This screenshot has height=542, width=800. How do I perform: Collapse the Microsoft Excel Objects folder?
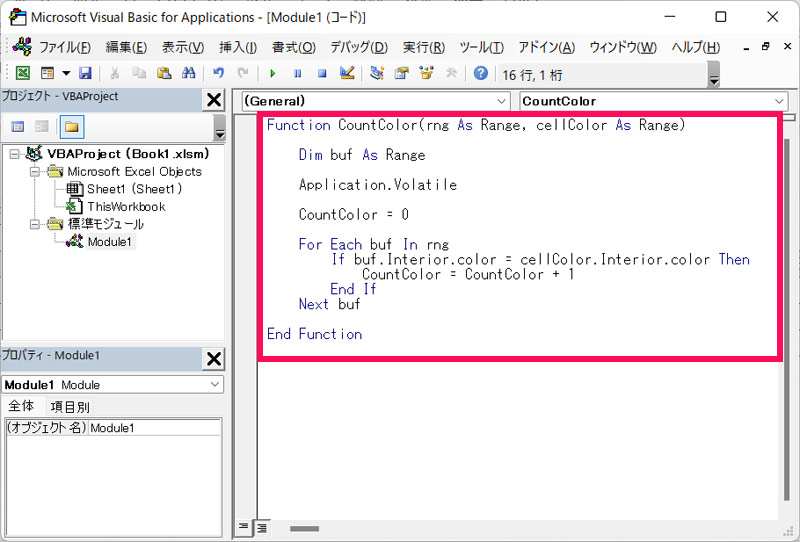34,171
